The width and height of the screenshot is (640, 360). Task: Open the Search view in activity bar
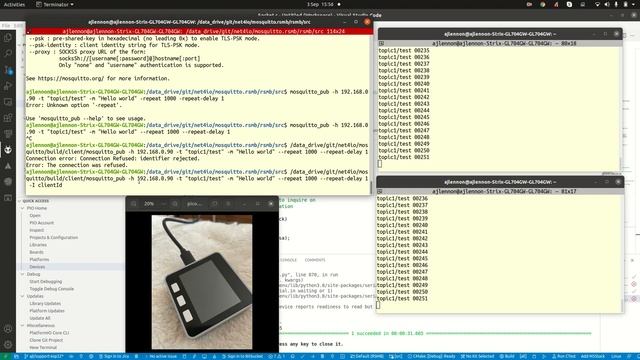point(8,53)
